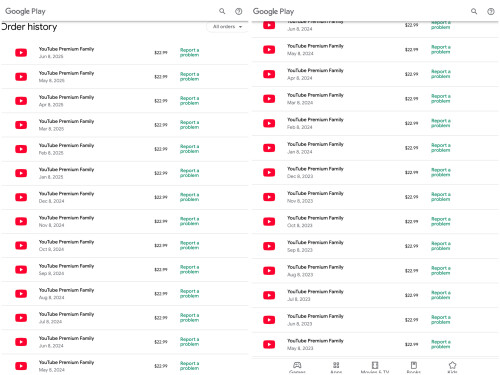This screenshot has width=500, height=375.
Task: Open Books in bottom navigation
Action: pyautogui.click(x=414, y=367)
